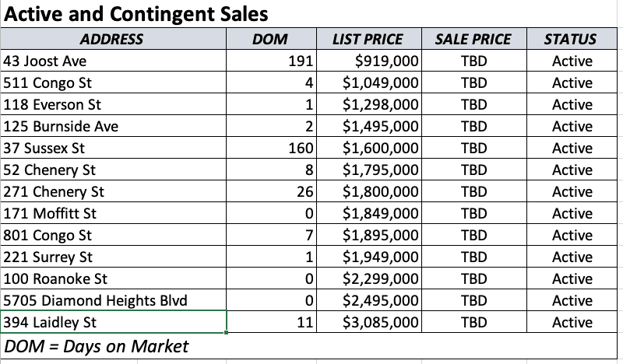Select the DOM value 160 cell
Image resolution: width=623 pixels, height=364 pixels.
[271, 148]
